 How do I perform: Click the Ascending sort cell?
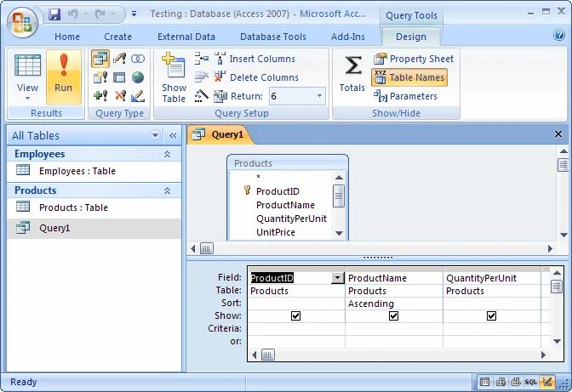[394, 304]
